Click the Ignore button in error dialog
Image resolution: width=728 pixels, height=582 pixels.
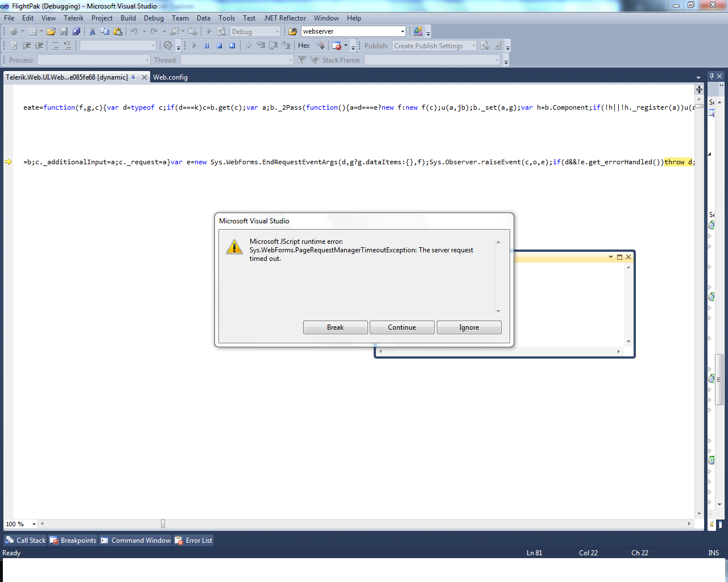click(x=469, y=327)
